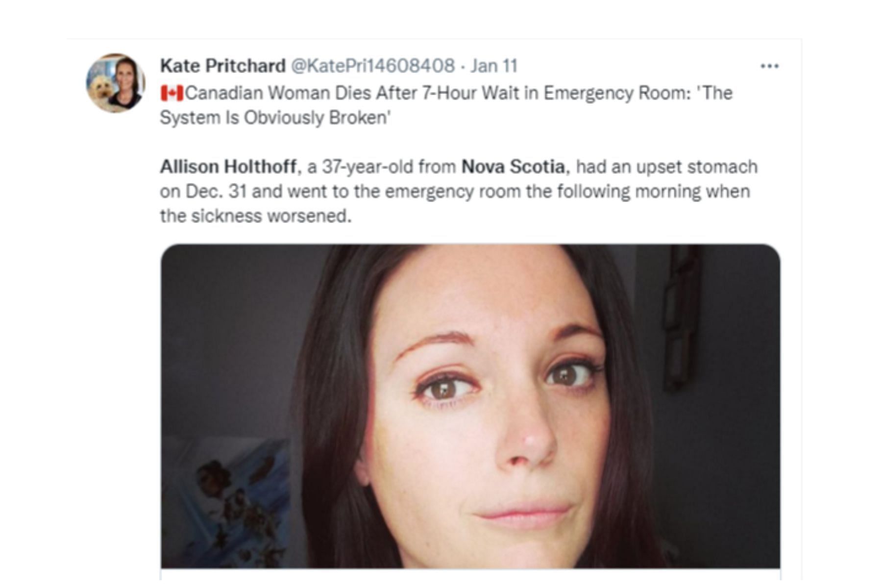
Task: Open the @KatePri14608408 handle
Action: tap(373, 66)
